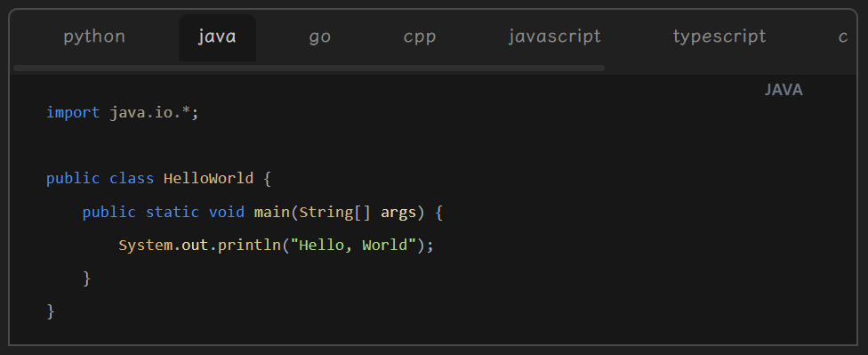Select the typescript tab
The height and width of the screenshot is (355, 868).
click(x=719, y=37)
